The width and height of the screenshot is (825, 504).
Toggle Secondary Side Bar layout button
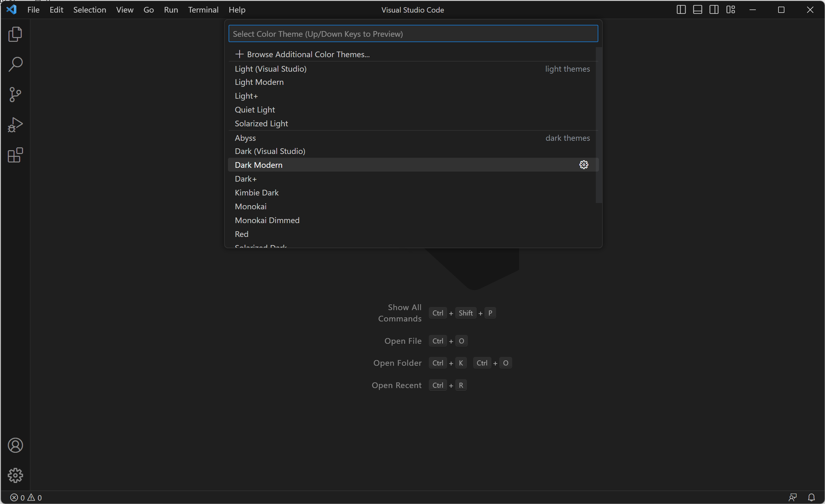[x=714, y=10]
